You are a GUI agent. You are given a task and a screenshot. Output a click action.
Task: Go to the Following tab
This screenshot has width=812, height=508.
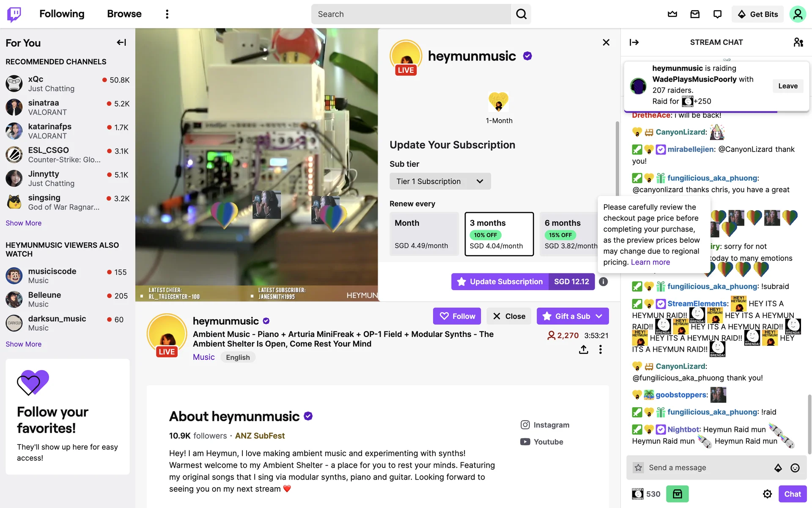[x=62, y=14]
